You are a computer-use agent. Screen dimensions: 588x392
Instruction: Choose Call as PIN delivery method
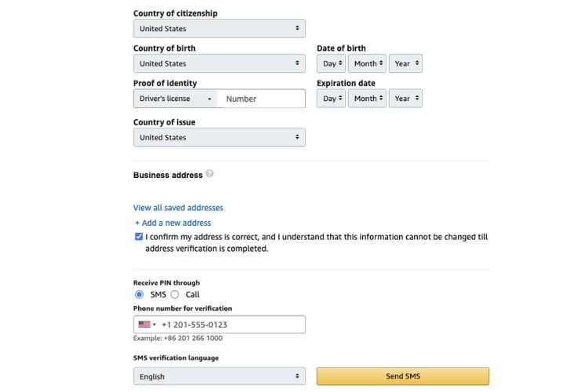[175, 295]
